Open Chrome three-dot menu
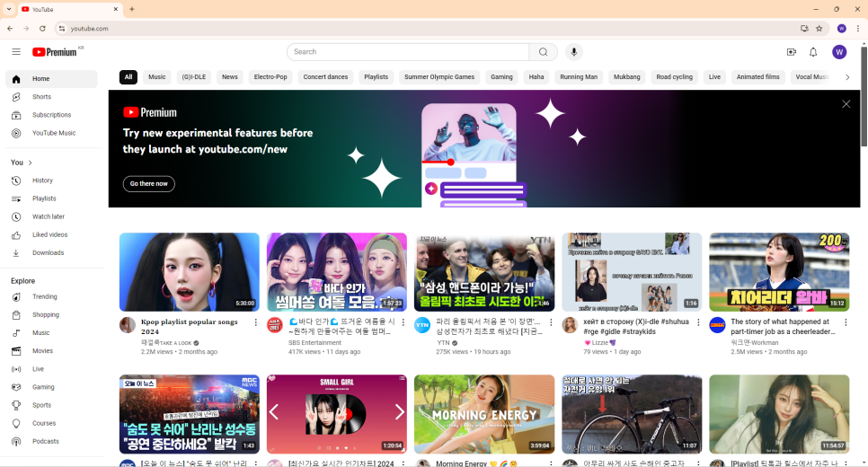868x467 pixels. 858,28
